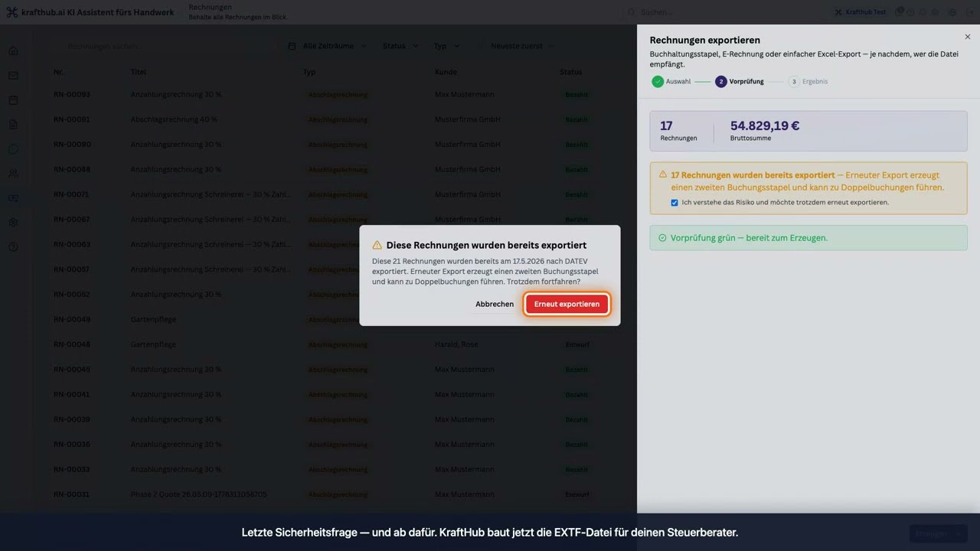Open the calendar sidebar icon
The width and height of the screenshot is (980, 551).
(x=13, y=100)
